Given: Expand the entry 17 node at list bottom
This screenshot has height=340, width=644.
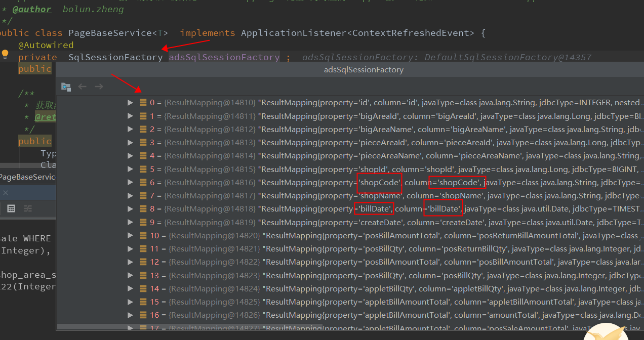Looking at the screenshot, I should pyautogui.click(x=130, y=328).
